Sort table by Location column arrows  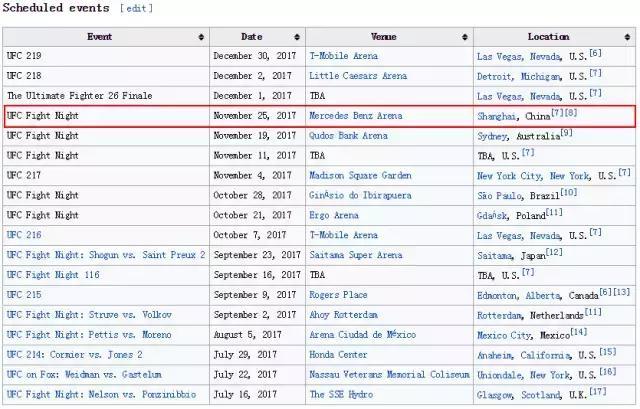[x=627, y=37]
